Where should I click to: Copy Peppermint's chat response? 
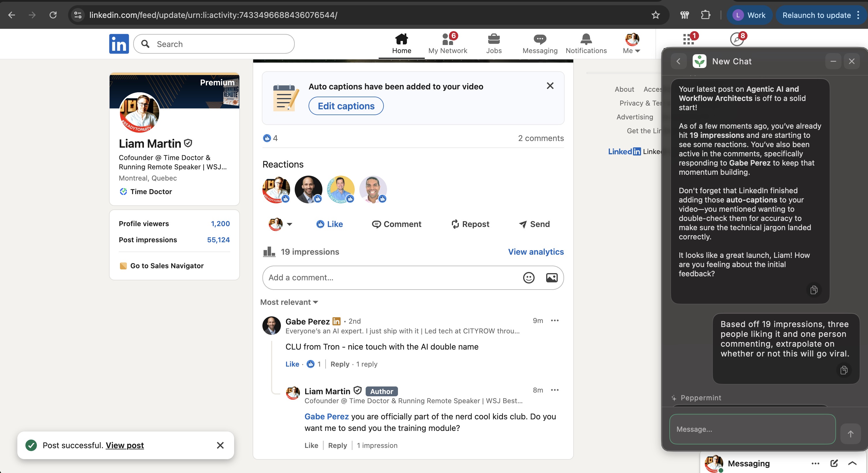814,290
